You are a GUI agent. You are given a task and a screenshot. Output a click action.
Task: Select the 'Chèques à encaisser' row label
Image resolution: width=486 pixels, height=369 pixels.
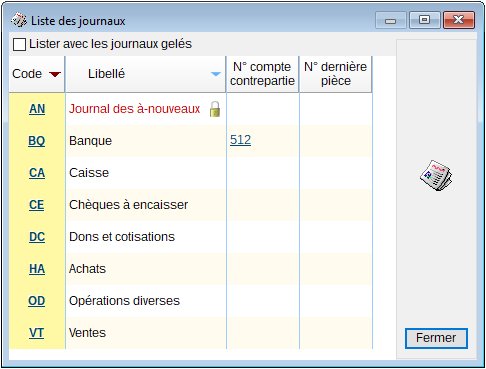click(129, 205)
